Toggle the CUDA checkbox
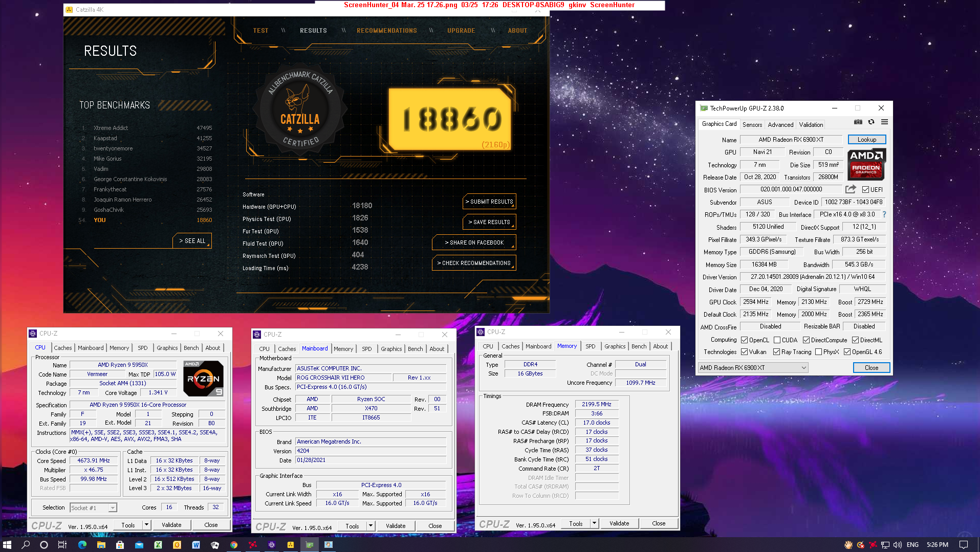 coord(777,340)
